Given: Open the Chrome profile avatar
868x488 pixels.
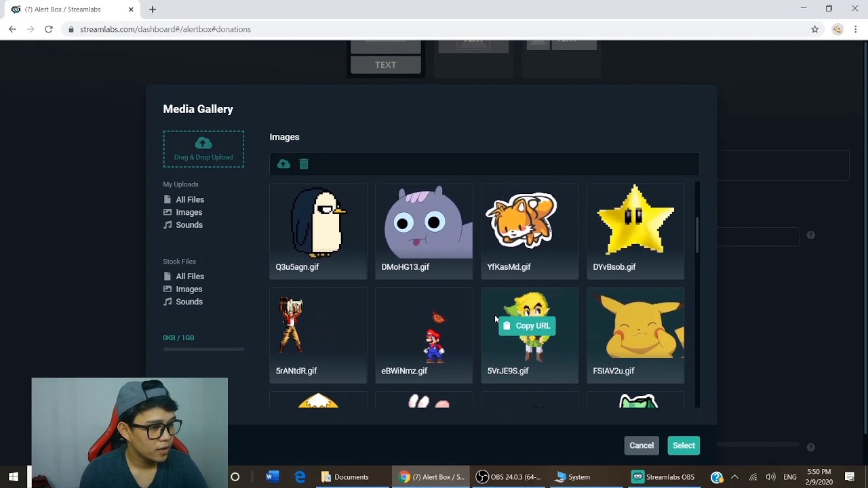Looking at the screenshot, I should pyautogui.click(x=837, y=29).
